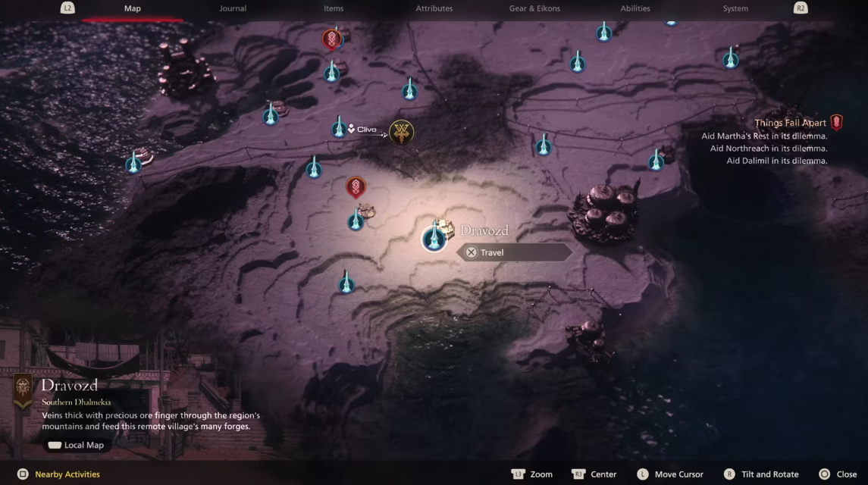Select the southernmost obelisk below Dravozd
Image resolution: width=868 pixels, height=485 pixels.
[346, 283]
